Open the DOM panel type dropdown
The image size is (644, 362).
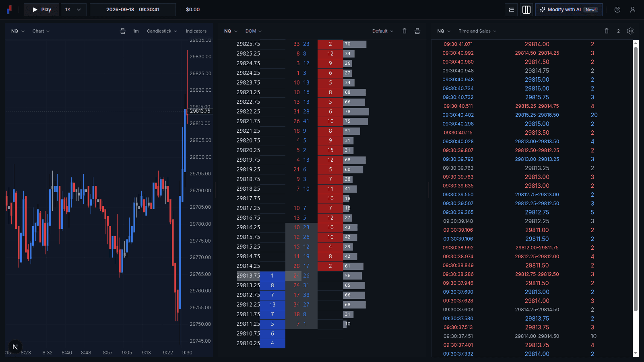point(254,31)
